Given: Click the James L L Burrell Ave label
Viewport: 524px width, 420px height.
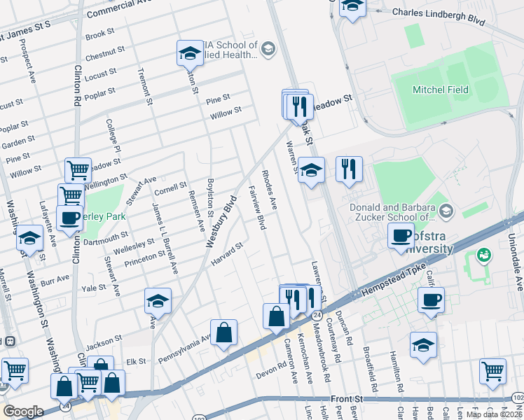Looking at the screenshot, I should click(165, 239).
